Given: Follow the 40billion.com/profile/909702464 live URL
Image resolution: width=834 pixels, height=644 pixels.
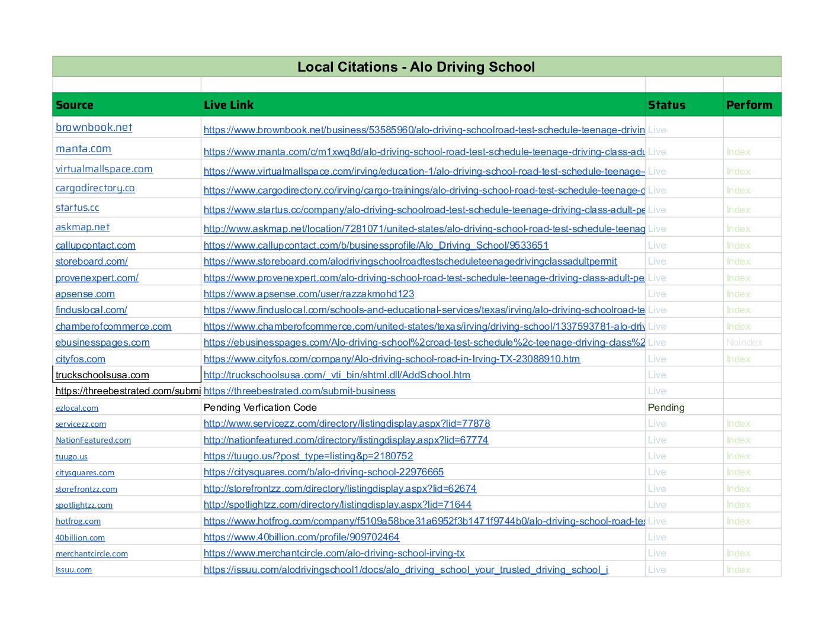Looking at the screenshot, I should [x=301, y=537].
